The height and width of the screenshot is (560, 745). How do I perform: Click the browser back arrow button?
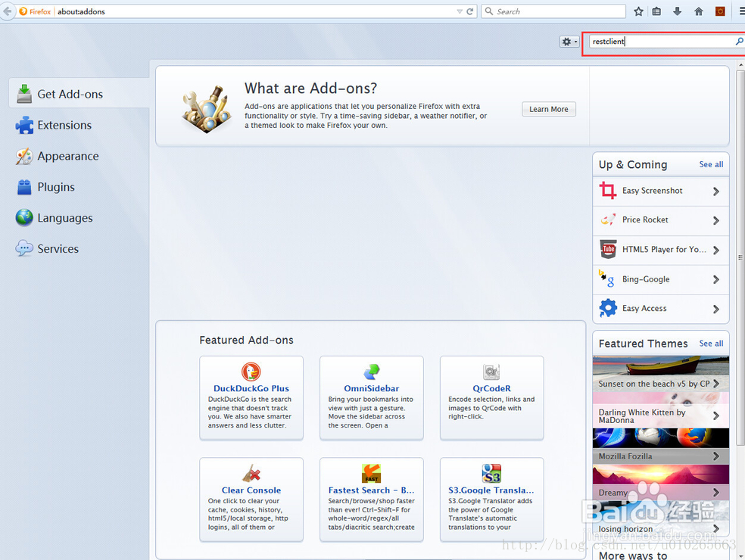tap(7, 11)
